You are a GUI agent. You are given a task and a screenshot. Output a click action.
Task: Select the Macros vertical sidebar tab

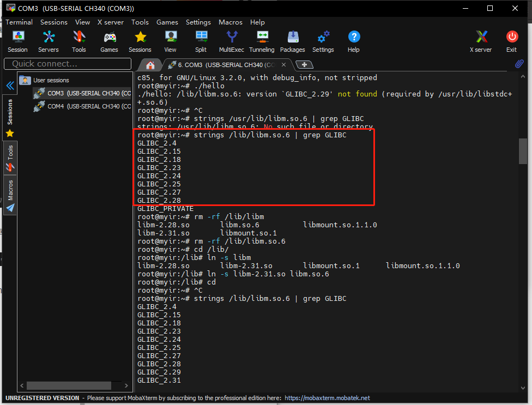click(x=10, y=195)
